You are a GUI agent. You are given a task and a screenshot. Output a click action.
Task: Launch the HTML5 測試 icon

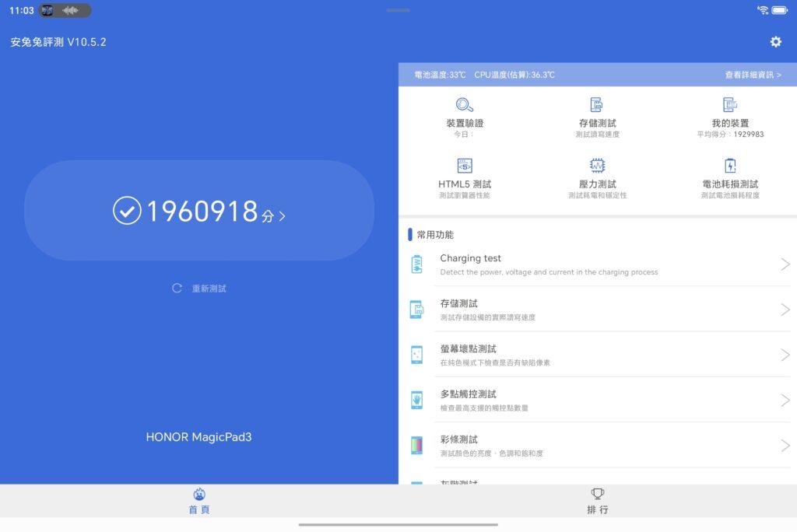(465, 166)
